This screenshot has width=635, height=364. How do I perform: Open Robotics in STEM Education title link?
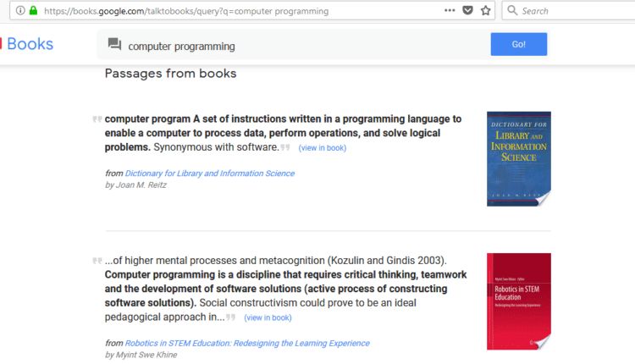(x=247, y=344)
